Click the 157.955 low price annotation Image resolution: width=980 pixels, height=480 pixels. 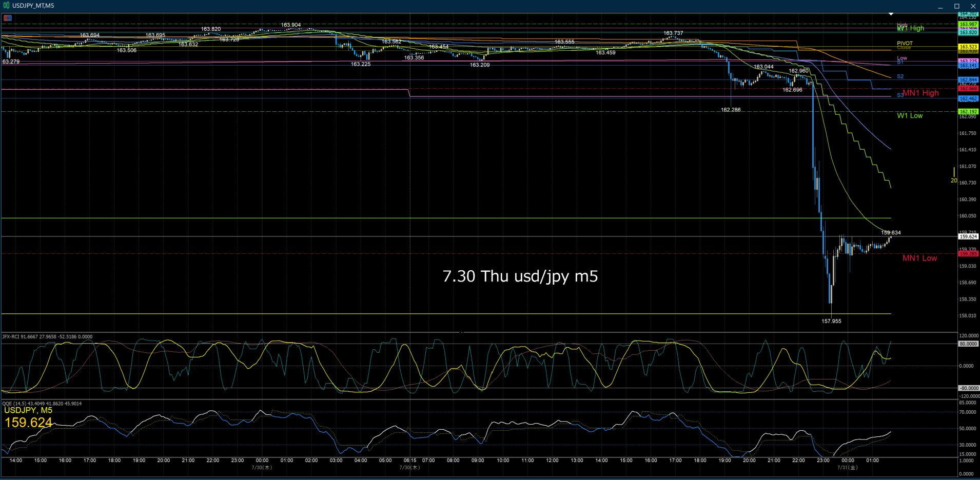click(831, 321)
